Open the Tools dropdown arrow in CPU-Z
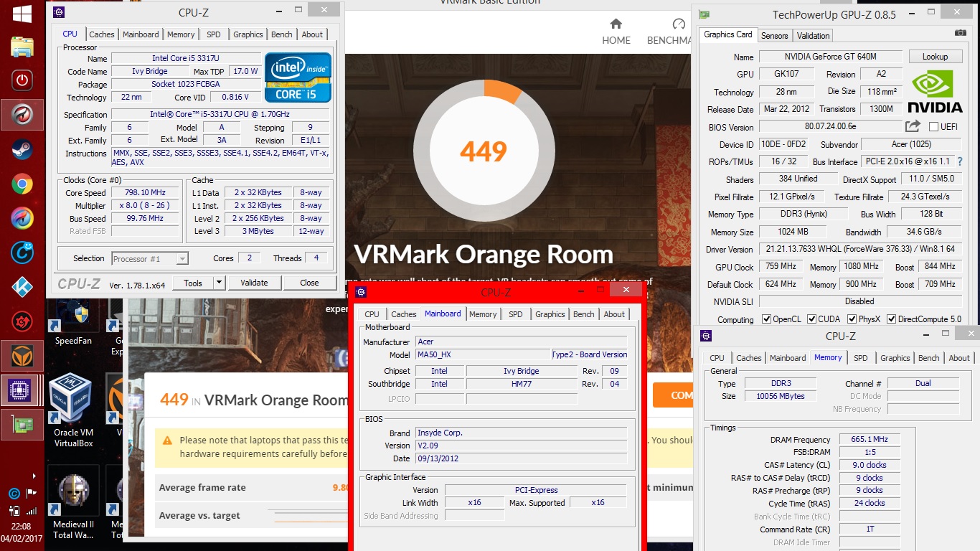 (220, 283)
